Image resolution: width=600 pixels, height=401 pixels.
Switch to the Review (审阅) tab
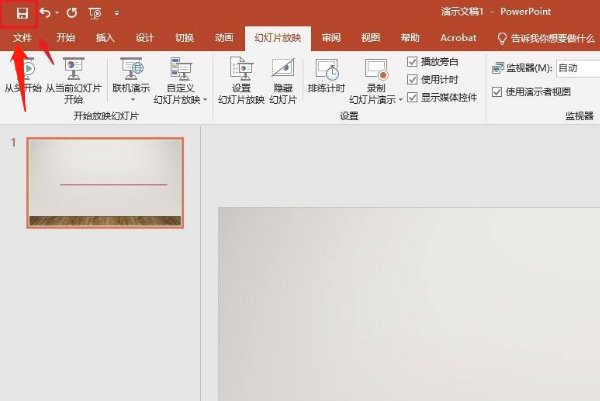pyautogui.click(x=331, y=38)
